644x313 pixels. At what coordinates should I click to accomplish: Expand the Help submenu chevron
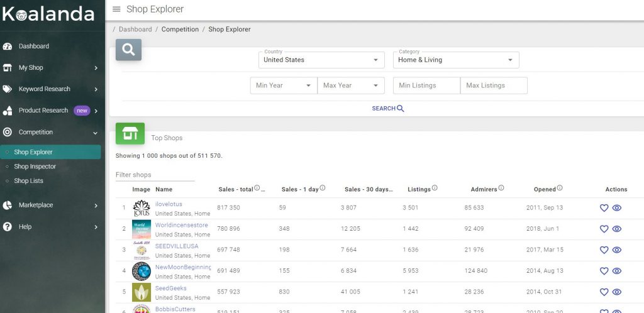(96, 227)
